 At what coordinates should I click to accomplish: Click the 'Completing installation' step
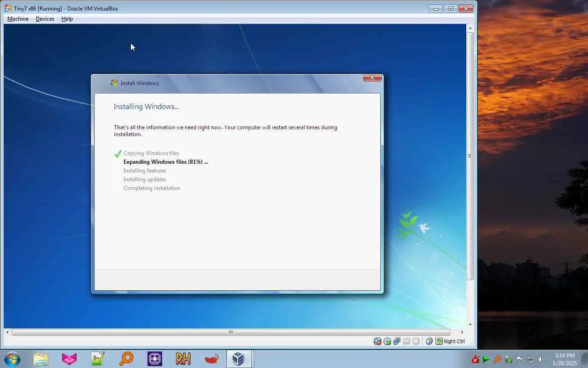click(x=152, y=188)
